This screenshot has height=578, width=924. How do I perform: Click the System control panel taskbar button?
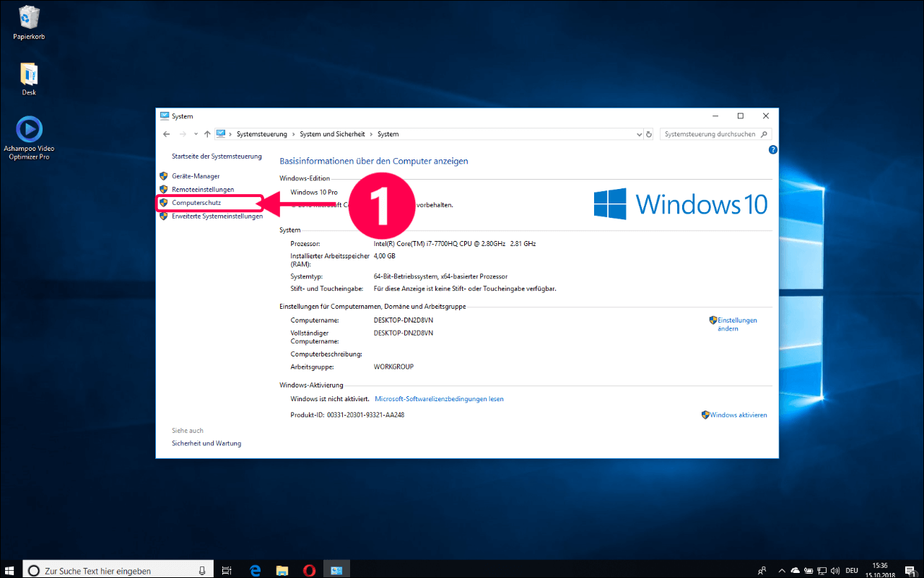click(x=336, y=570)
